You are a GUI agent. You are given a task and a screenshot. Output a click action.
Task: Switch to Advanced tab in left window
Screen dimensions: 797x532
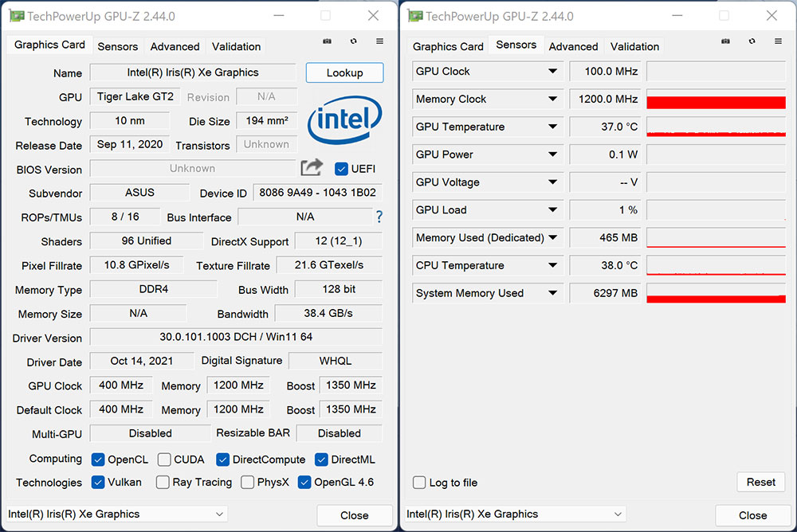pos(175,46)
